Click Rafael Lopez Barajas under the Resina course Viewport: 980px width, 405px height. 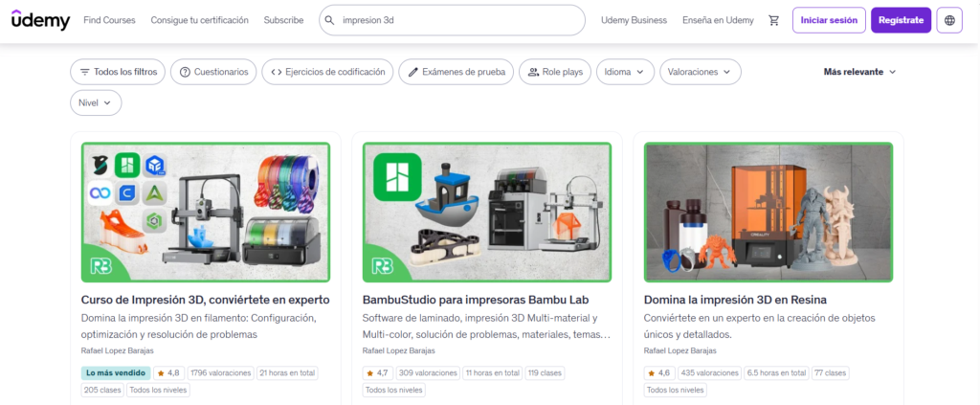(680, 350)
